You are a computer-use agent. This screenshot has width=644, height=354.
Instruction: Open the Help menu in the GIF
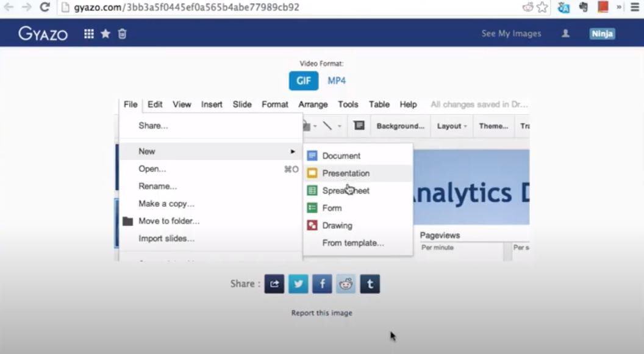tap(408, 104)
